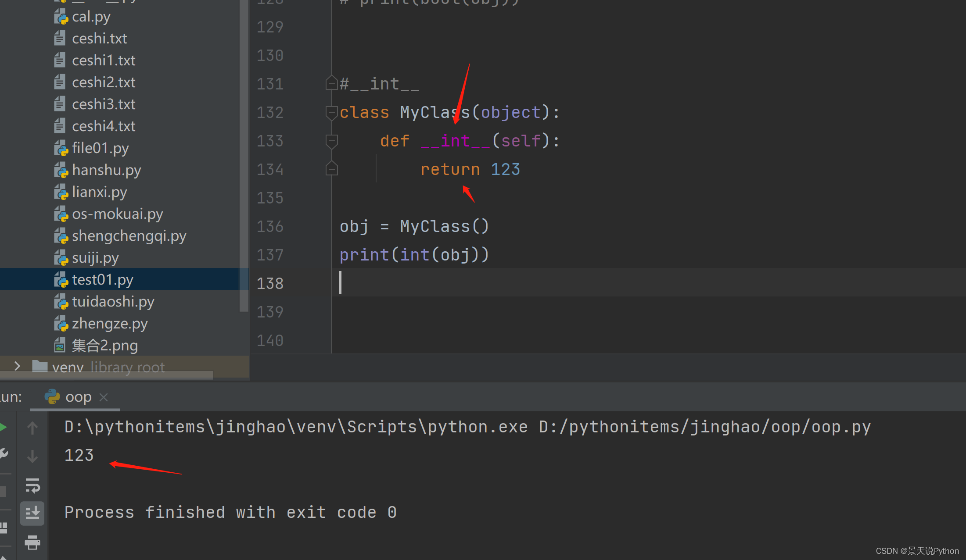Screen dimensions: 966x560
Task: Click on obj = MyClass() line
Action: [414, 226]
